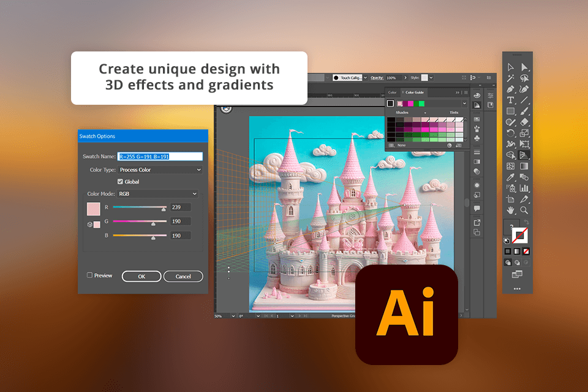Screen dimensions: 588x392
Task: Open the Color Mode RGB dropdown
Action: point(157,194)
